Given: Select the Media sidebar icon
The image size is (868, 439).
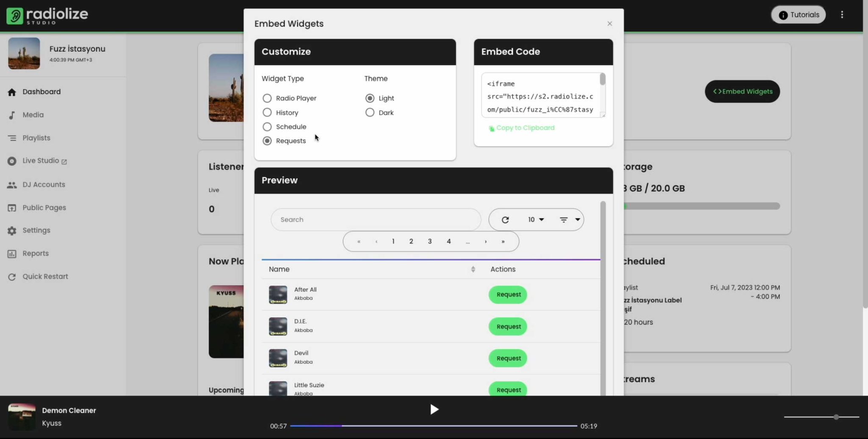Looking at the screenshot, I should 12,114.
